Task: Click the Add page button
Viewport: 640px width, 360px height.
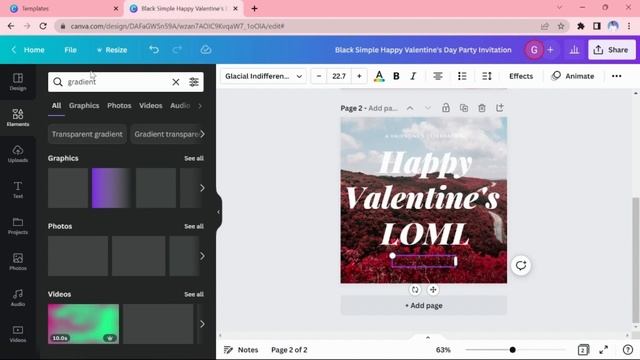Action: (x=424, y=305)
